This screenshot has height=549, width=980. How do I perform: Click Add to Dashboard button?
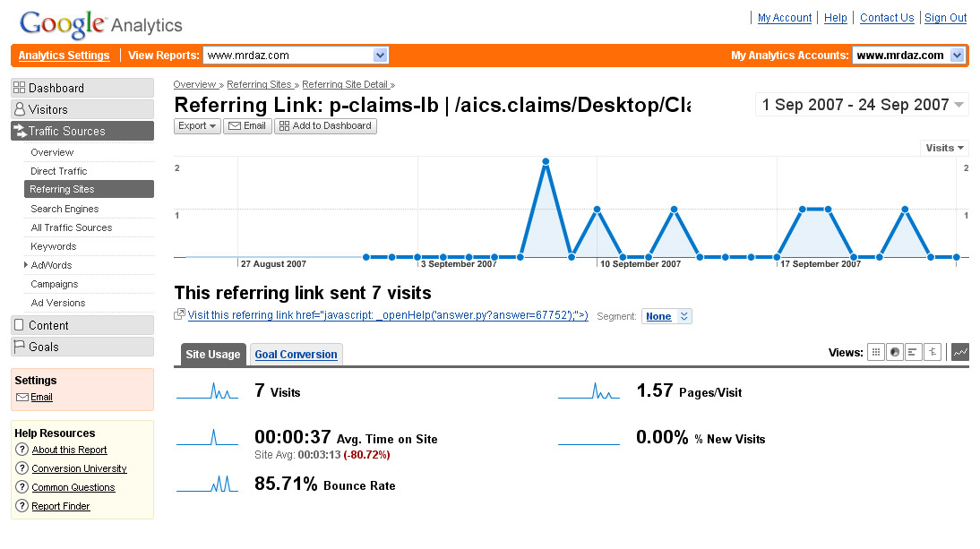(x=325, y=126)
